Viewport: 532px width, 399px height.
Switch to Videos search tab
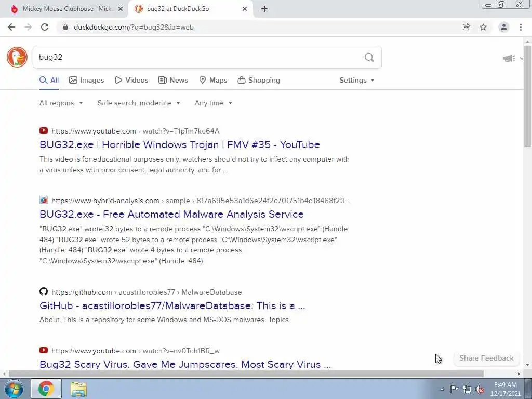[x=131, y=81]
